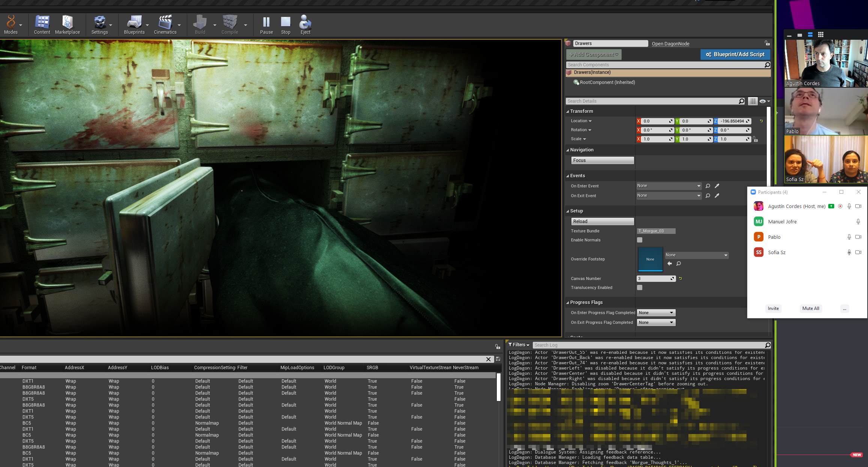This screenshot has height=467, width=868.
Task: Click Mute All in Participants window
Action: 811,308
